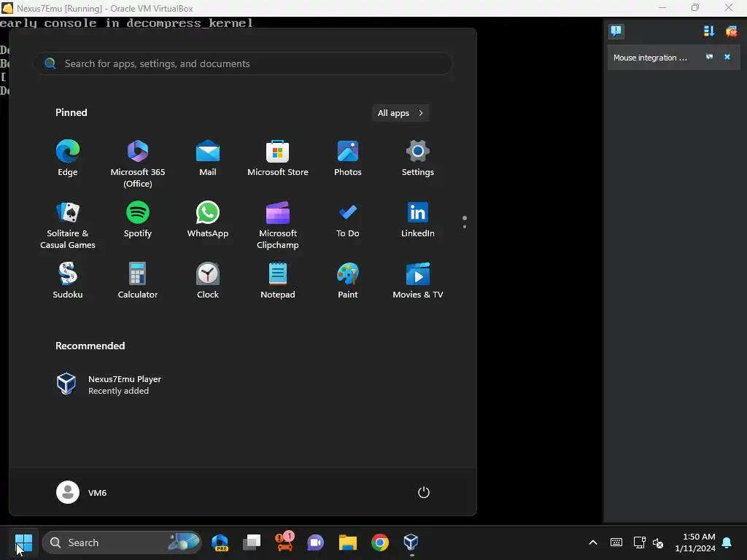Open the Clock app
Viewport: 747px width, 560px height.
point(208,281)
